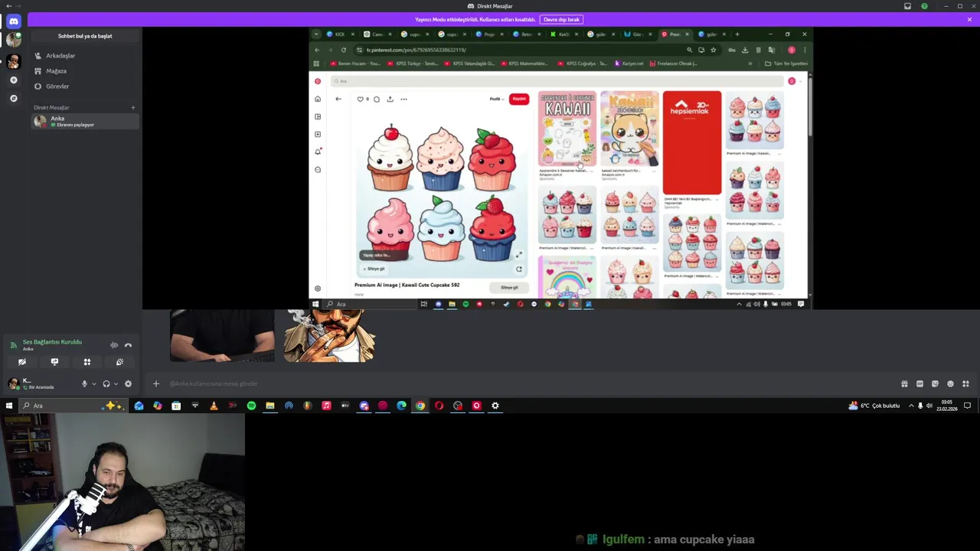
Task: Toggle noise suppression waveform icon
Action: [114, 345]
